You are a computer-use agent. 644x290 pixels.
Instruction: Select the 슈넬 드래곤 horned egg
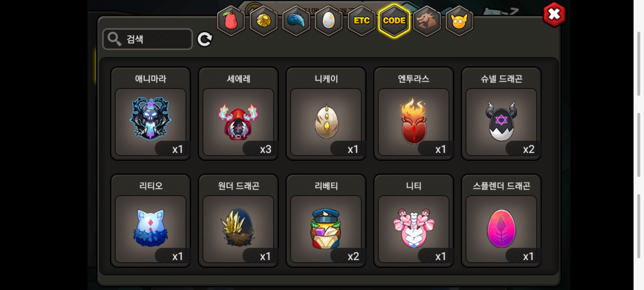tap(501, 114)
